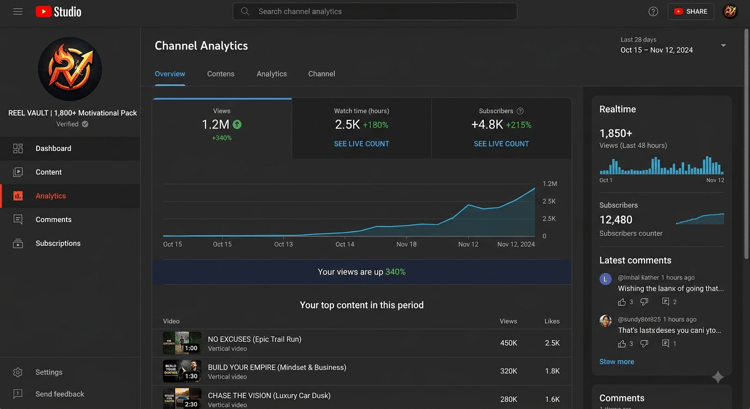Open the hamburger menu icon
Image resolution: width=750 pixels, height=409 pixels.
18,11
